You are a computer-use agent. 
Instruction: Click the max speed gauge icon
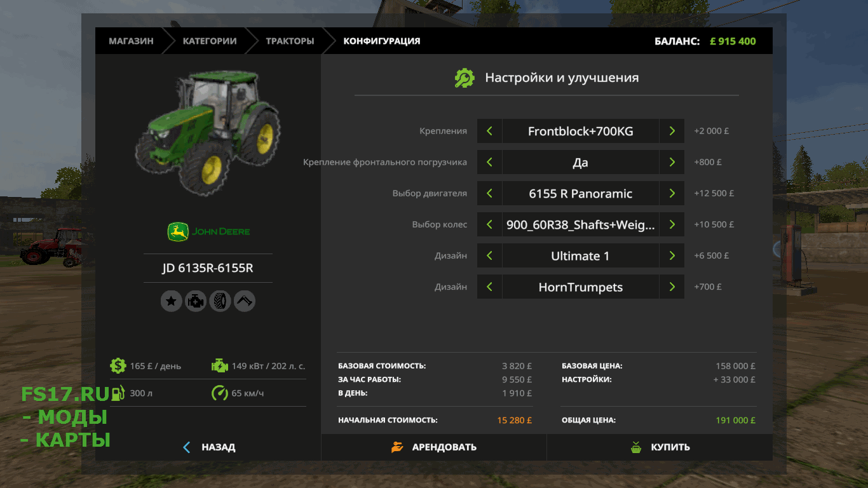coord(219,393)
